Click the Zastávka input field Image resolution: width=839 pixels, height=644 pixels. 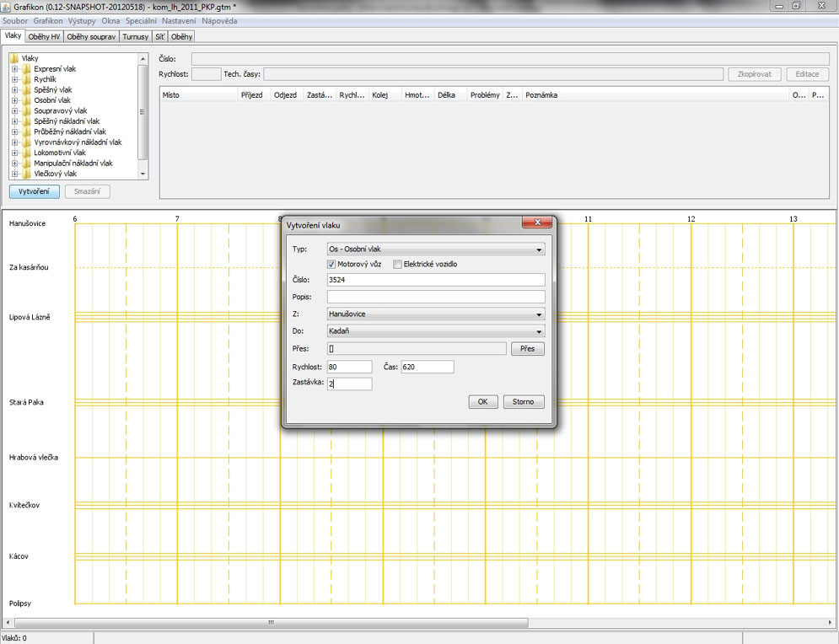point(349,384)
